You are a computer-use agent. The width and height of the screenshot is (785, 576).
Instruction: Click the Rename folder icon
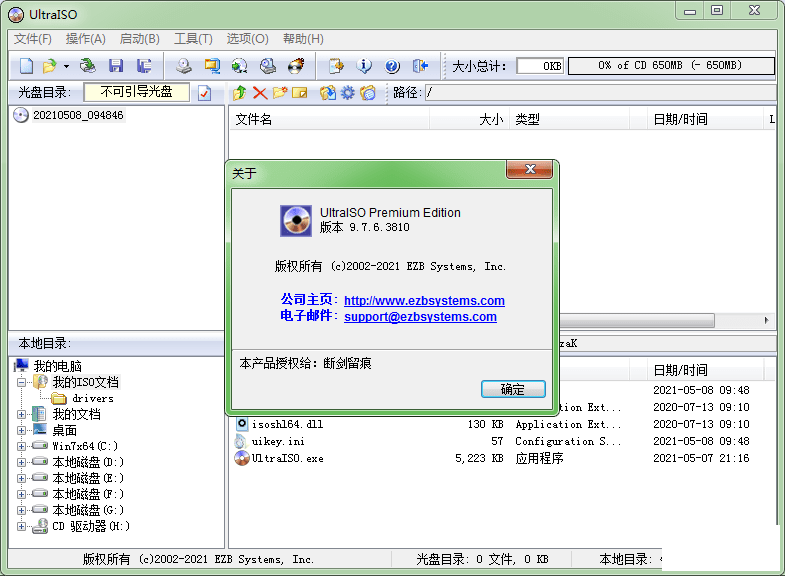299,93
